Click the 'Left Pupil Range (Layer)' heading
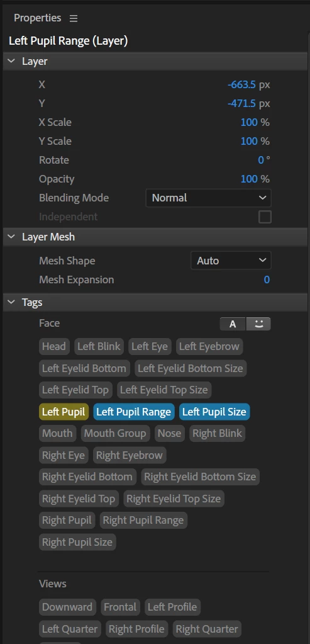Screen dimensions: 310x644 pos(69,41)
